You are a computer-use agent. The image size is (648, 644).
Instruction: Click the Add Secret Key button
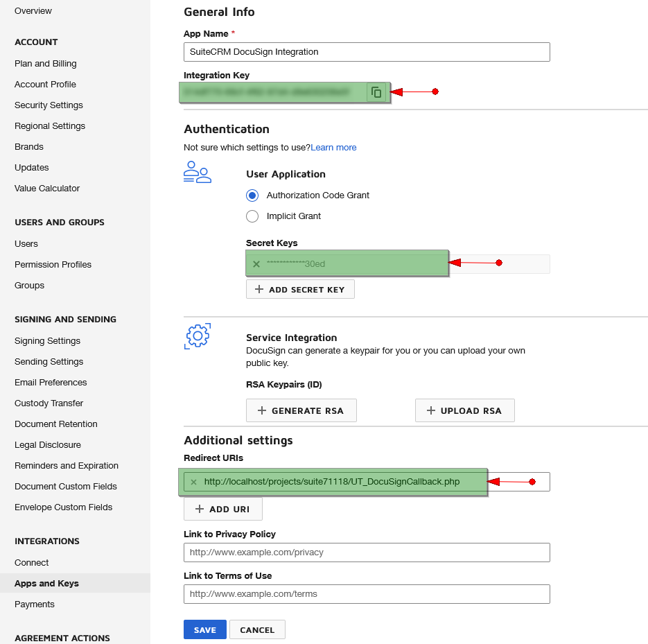300,289
